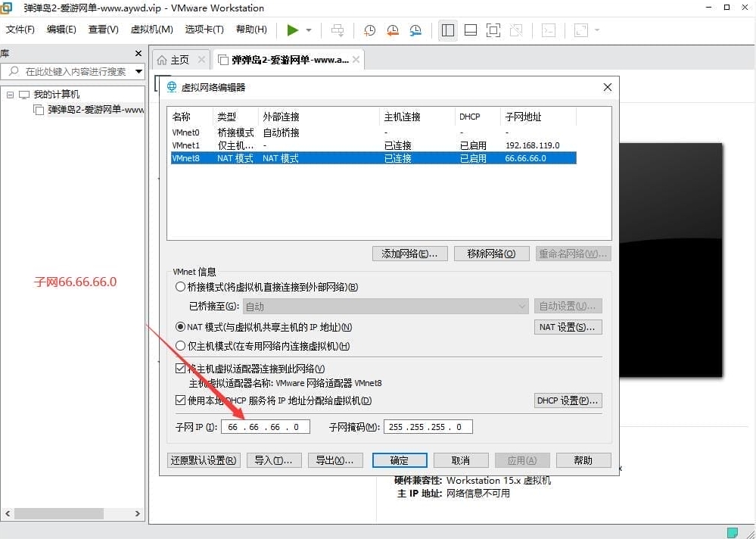
Task: Show the thumbnail bar
Action: click(x=470, y=30)
